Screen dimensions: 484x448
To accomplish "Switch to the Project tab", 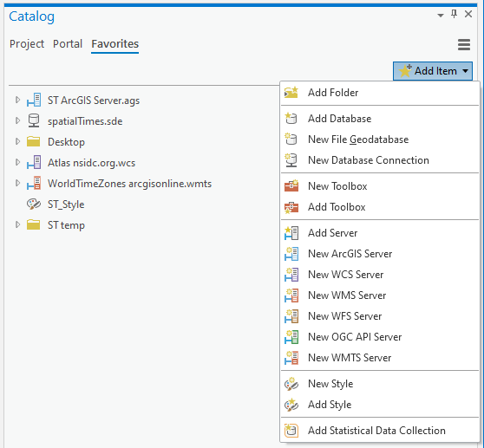I will pos(27,44).
